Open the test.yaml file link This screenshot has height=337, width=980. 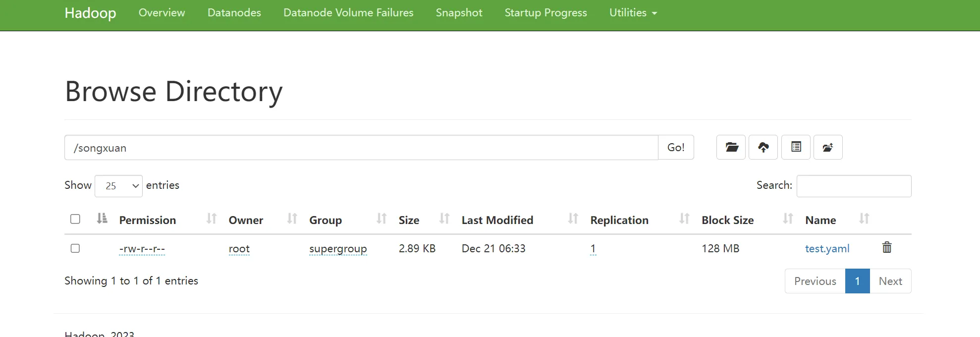coord(827,249)
